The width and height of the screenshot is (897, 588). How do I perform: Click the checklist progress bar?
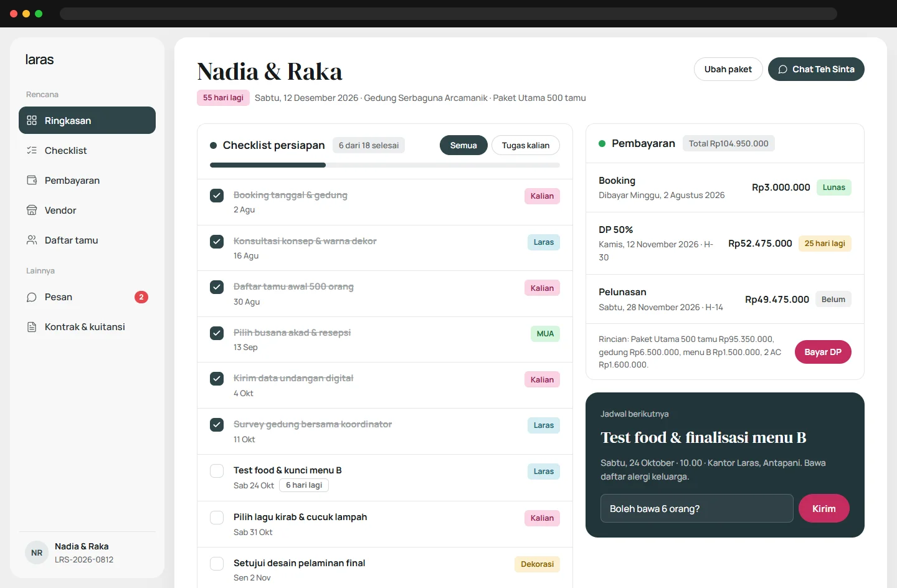click(385, 165)
